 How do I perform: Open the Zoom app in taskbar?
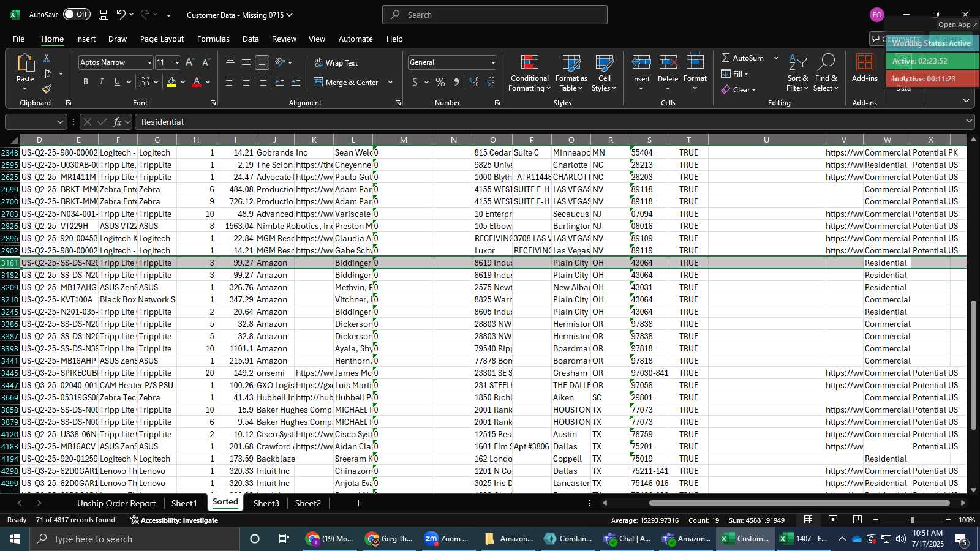446,539
